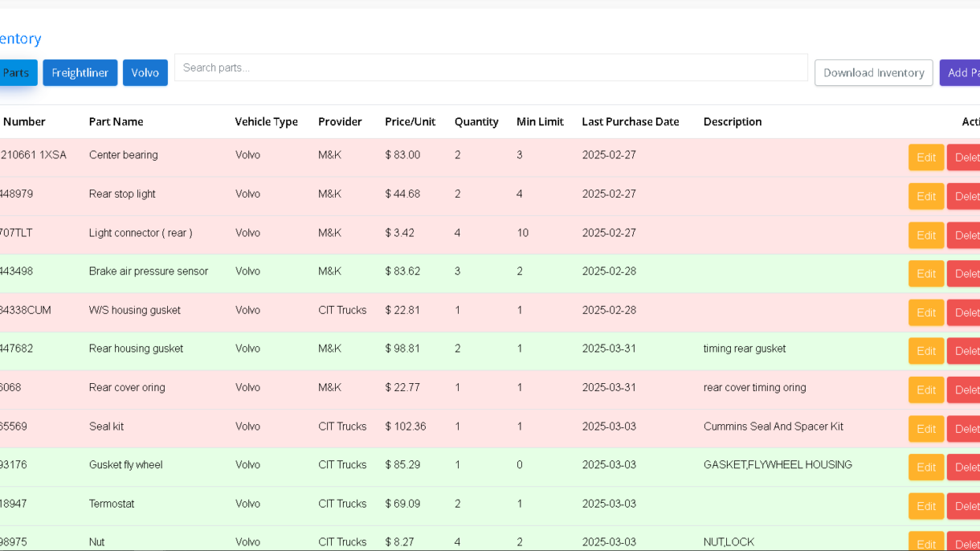This screenshot has width=980, height=551.
Task: Click the Part Name column header
Action: tap(116, 122)
